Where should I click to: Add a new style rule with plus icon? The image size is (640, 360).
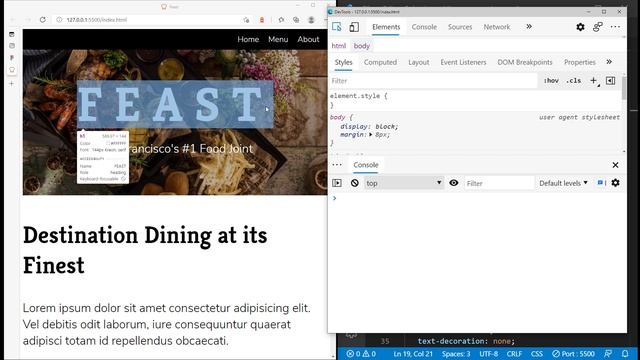tap(593, 81)
